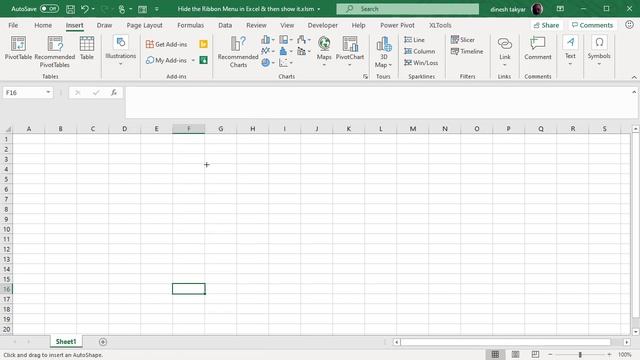This screenshot has height=360, width=640.
Task: Open the File tab
Action: click(x=13, y=25)
